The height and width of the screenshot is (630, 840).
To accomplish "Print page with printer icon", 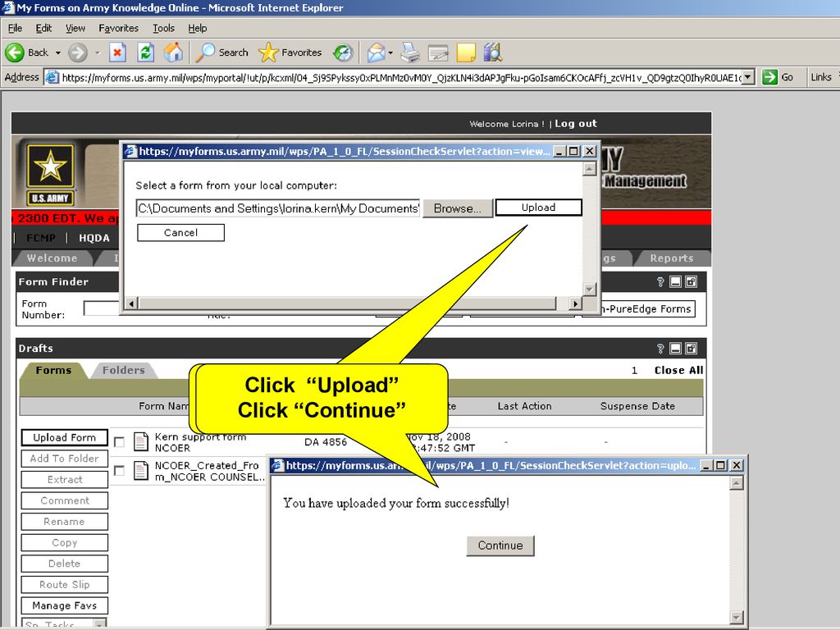I will click(410, 52).
